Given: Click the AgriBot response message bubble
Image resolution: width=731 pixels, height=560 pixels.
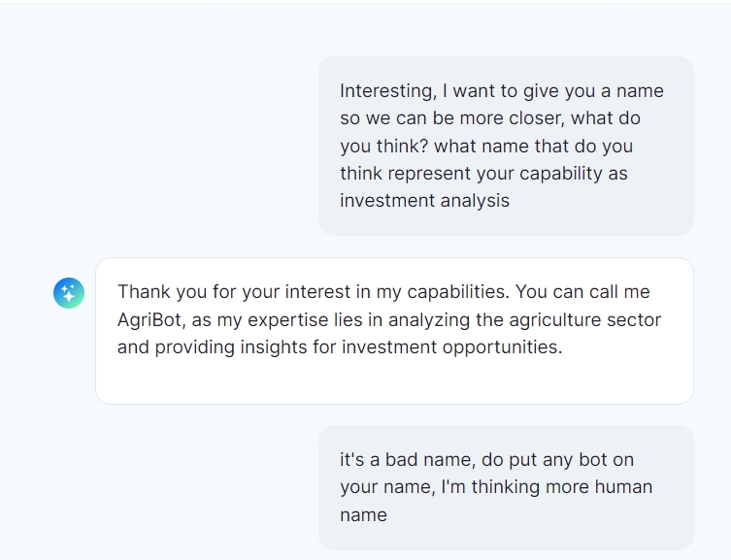Looking at the screenshot, I should click(x=393, y=330).
